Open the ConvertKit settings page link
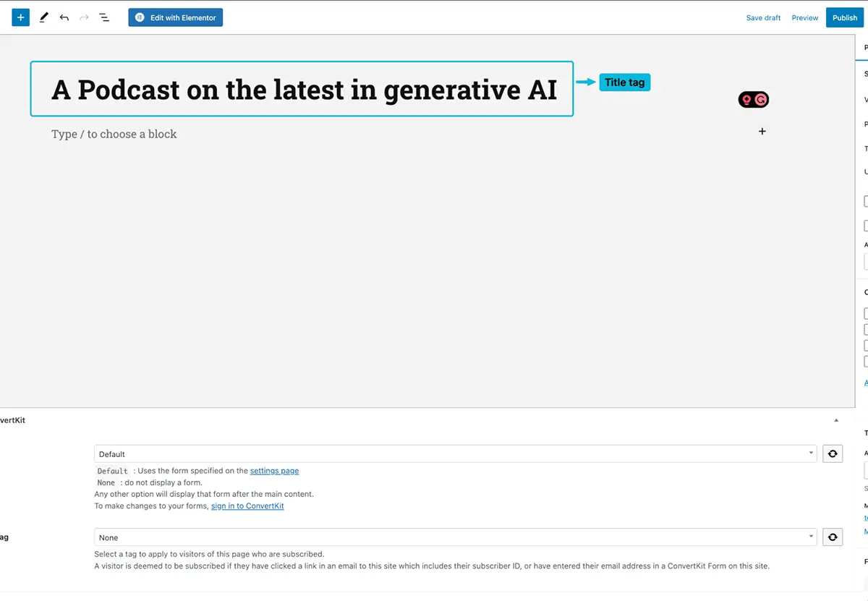This screenshot has height=601, width=868. [x=274, y=470]
